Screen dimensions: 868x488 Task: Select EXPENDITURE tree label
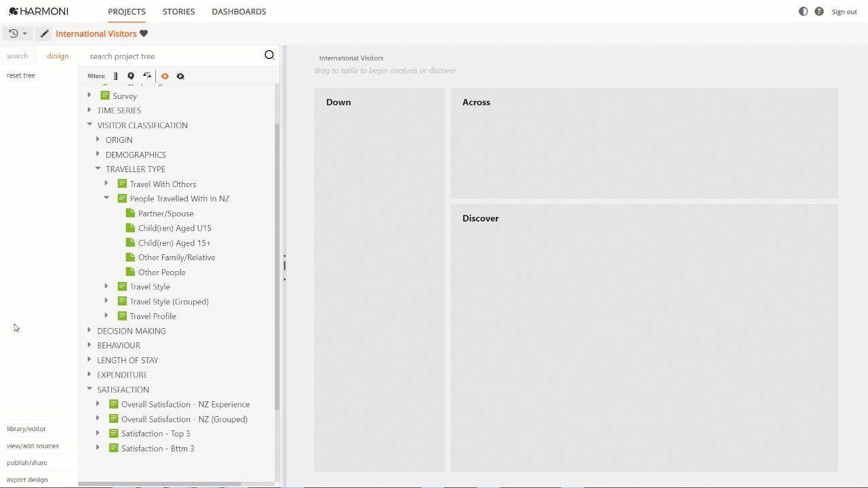pyautogui.click(x=122, y=375)
